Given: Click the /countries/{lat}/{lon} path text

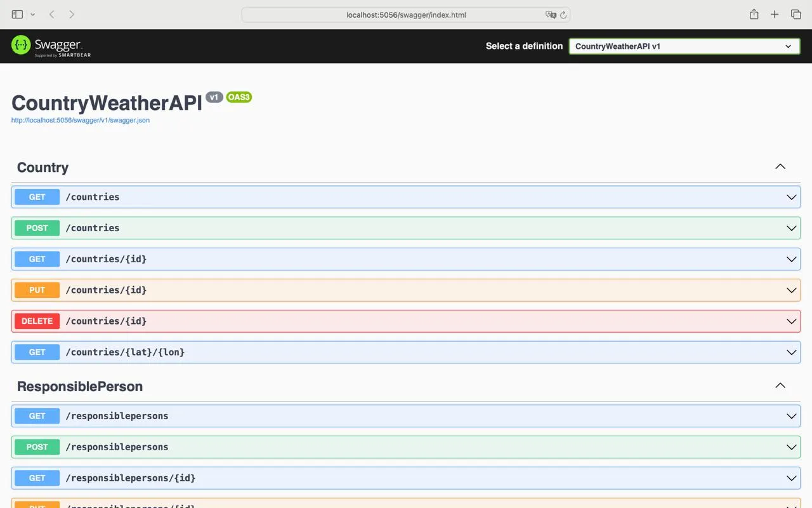Looking at the screenshot, I should pyautogui.click(x=126, y=352).
